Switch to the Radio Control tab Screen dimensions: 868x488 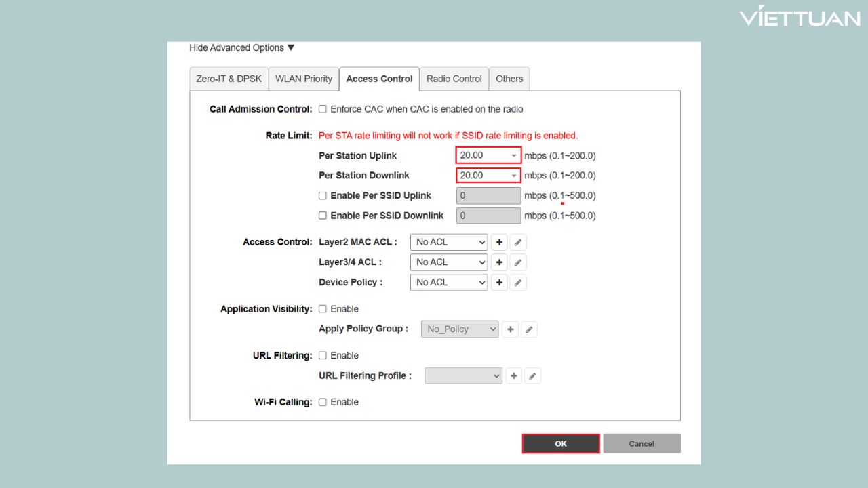tap(454, 79)
